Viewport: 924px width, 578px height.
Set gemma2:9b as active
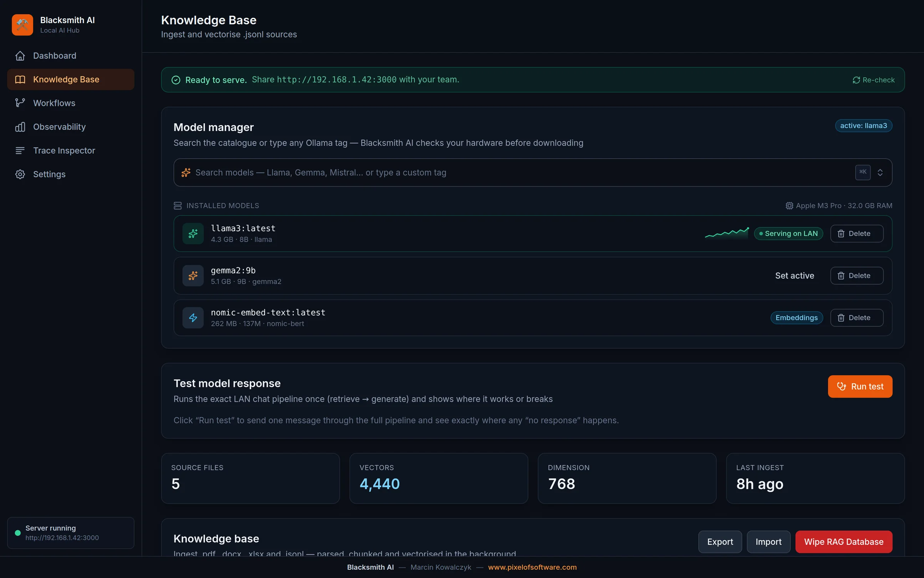tap(795, 276)
